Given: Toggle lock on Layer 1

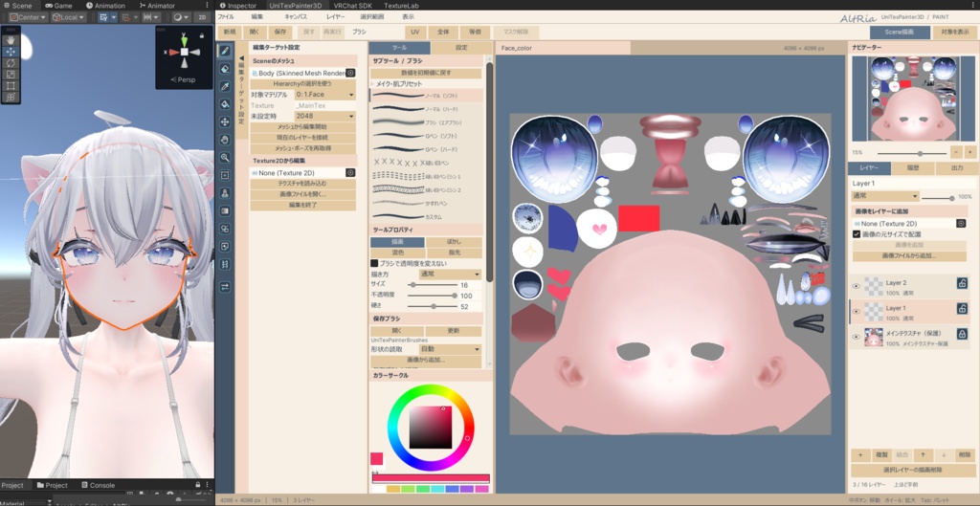Looking at the screenshot, I should (962, 309).
